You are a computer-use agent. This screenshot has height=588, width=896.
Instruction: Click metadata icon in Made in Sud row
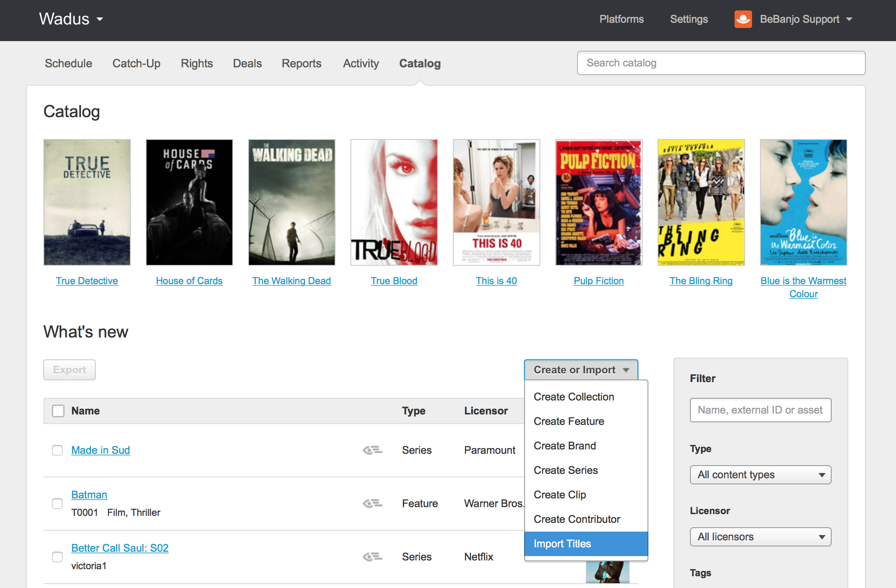[372, 450]
